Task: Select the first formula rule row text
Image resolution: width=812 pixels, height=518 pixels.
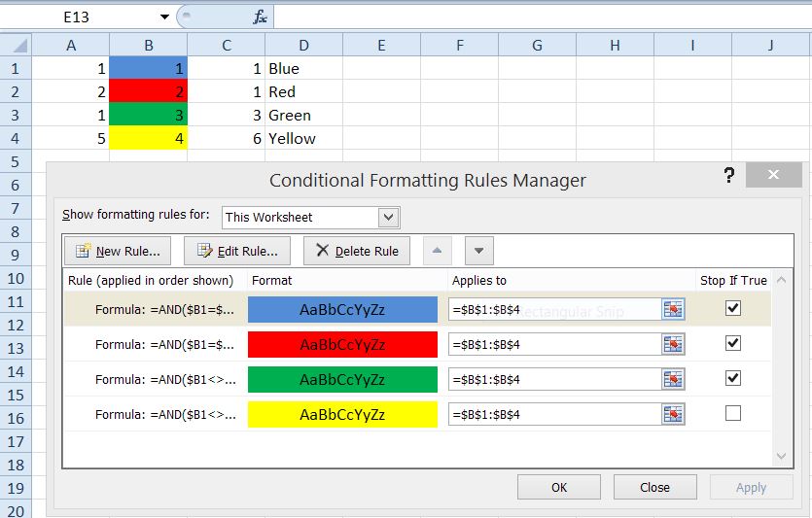Action: click(164, 309)
